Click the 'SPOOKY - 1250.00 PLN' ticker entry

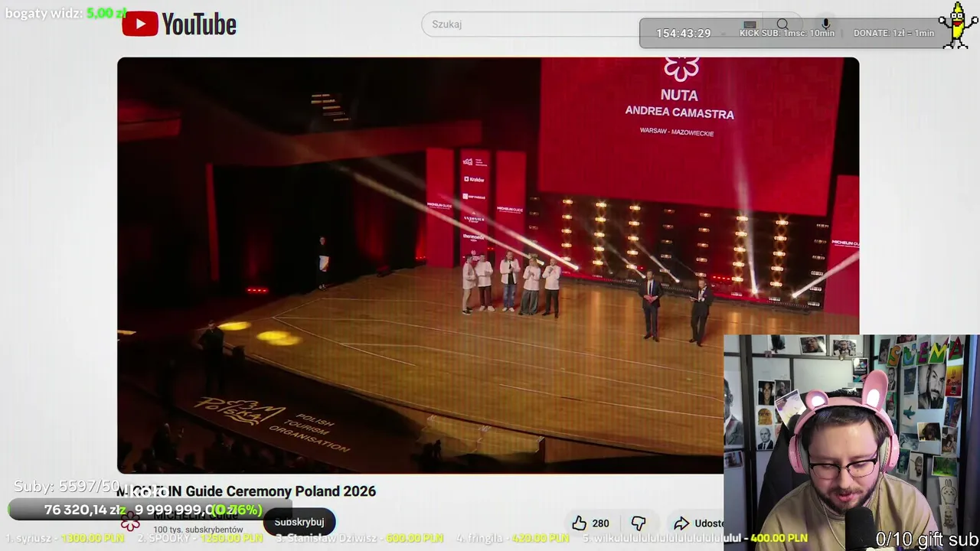coord(200,538)
